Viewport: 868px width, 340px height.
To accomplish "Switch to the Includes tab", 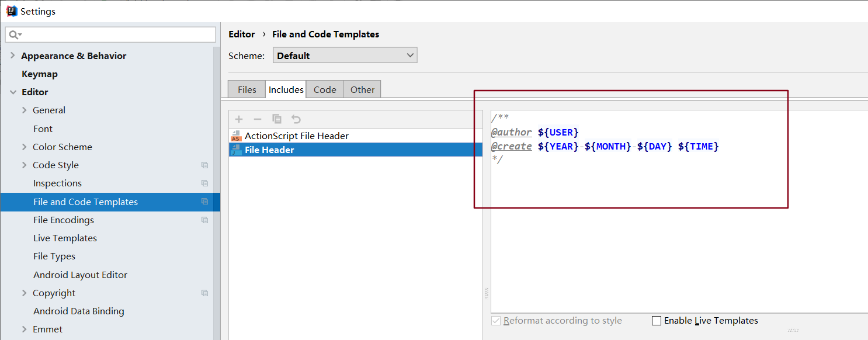I will pyautogui.click(x=286, y=89).
